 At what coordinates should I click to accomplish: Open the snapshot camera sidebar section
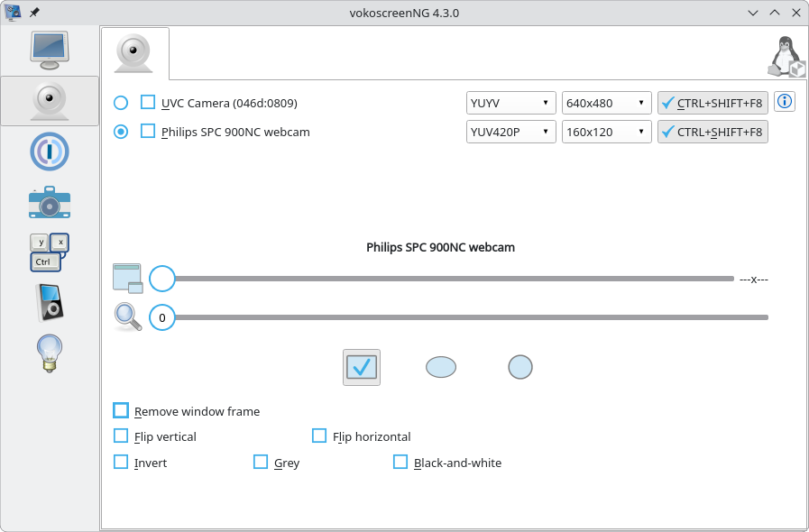point(49,202)
